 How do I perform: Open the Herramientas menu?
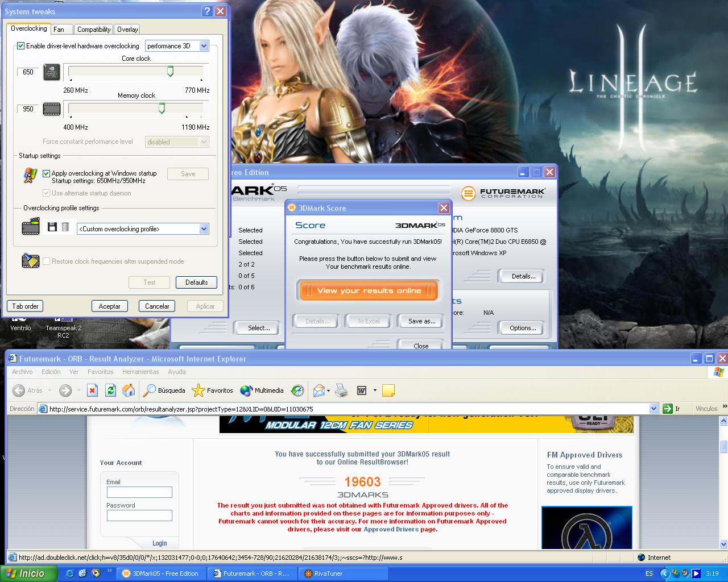pyautogui.click(x=140, y=372)
